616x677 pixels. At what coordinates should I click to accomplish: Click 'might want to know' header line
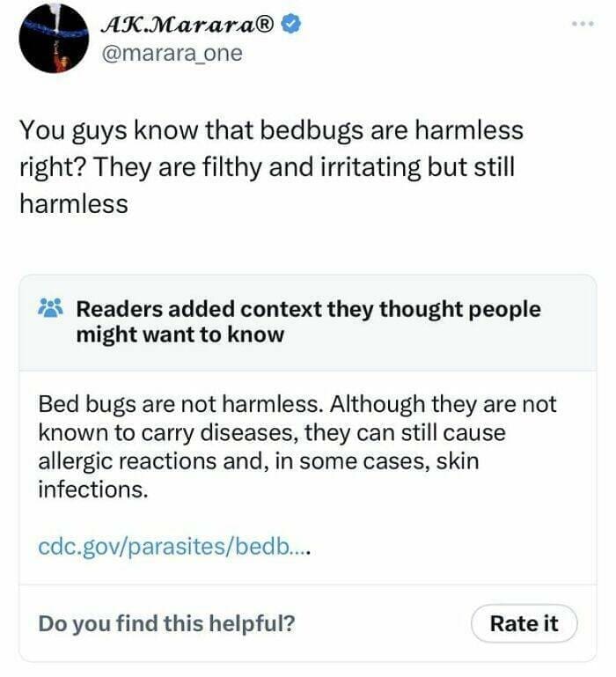click(180, 335)
